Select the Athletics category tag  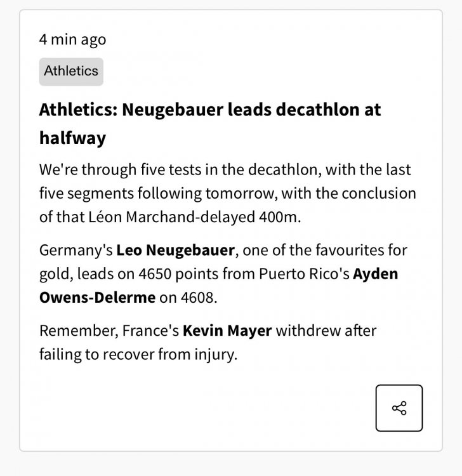71,71
